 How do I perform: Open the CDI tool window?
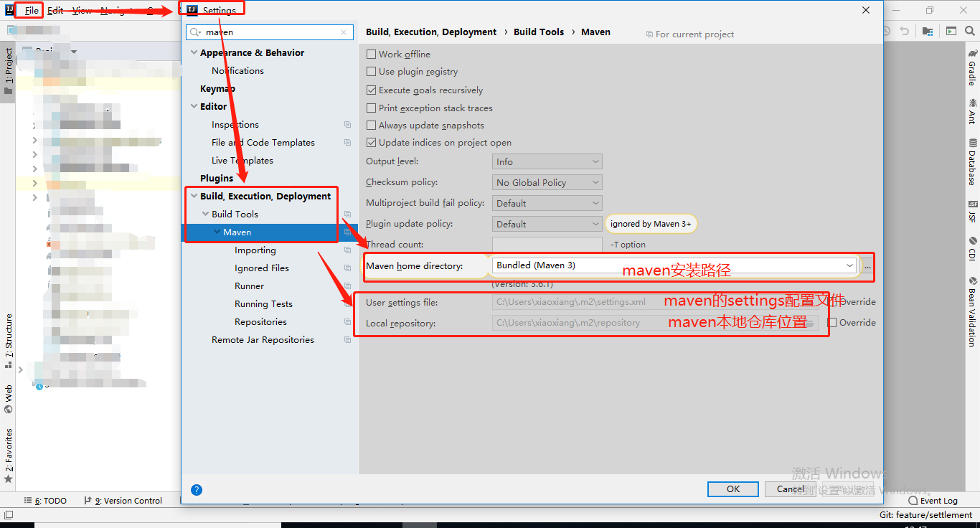pyautogui.click(x=972, y=248)
